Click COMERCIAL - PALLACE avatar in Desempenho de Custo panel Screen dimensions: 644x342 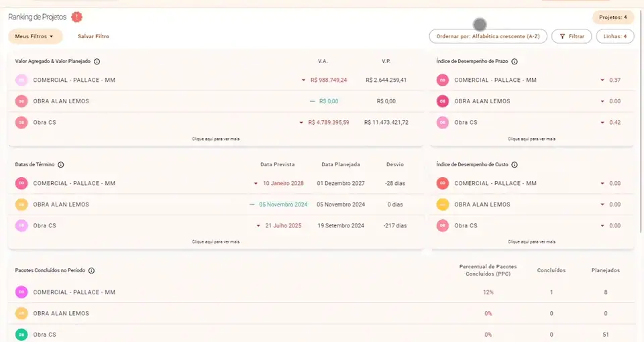point(442,183)
